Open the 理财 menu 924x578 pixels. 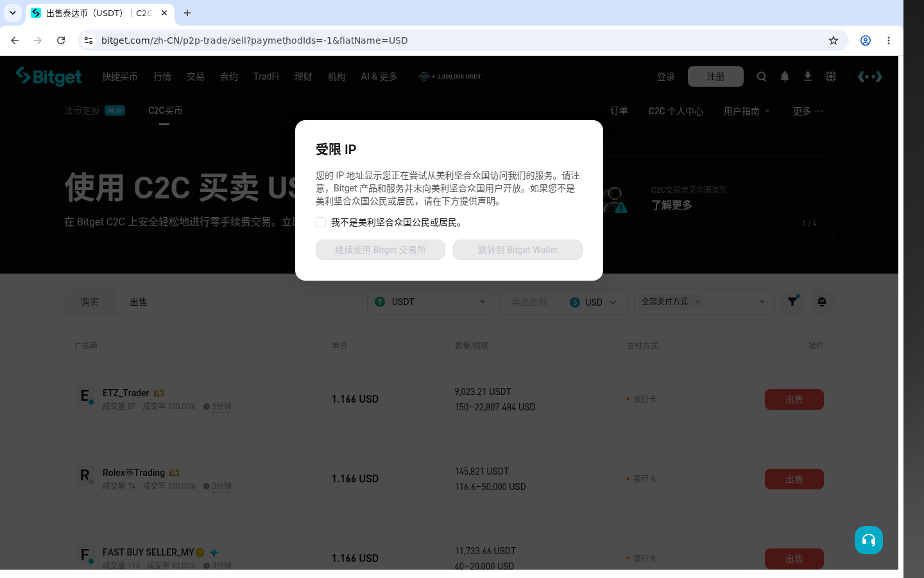(x=304, y=76)
